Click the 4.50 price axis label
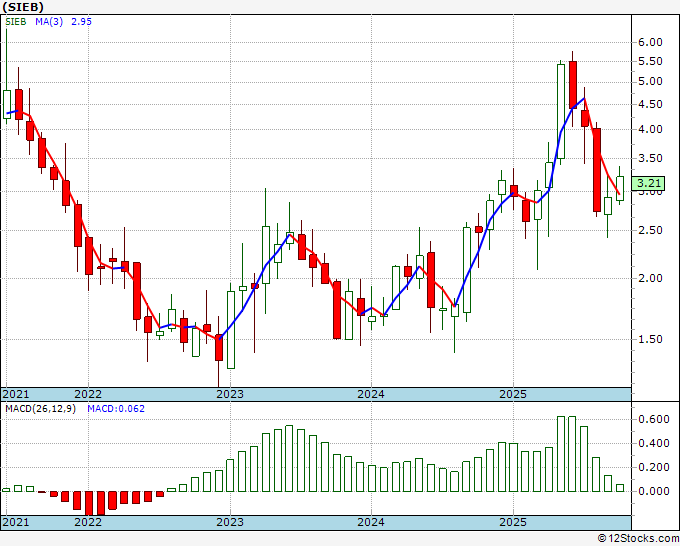This screenshot has width=680, height=546. [x=651, y=104]
